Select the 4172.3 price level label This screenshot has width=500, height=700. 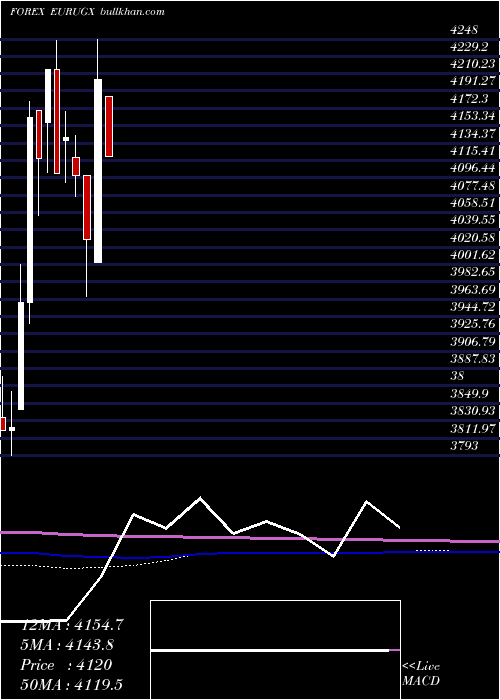coord(470,99)
